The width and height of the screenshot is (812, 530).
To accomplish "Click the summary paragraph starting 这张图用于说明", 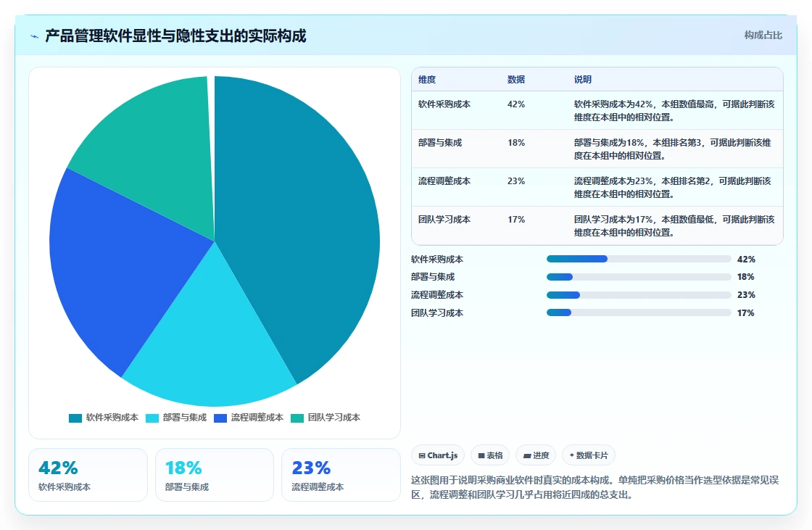I will coord(595,487).
